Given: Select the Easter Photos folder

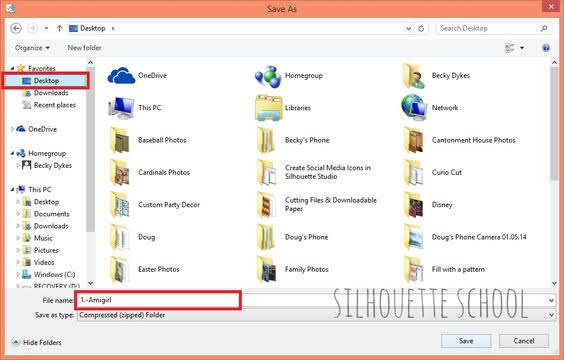Looking at the screenshot, I should click(144, 269).
